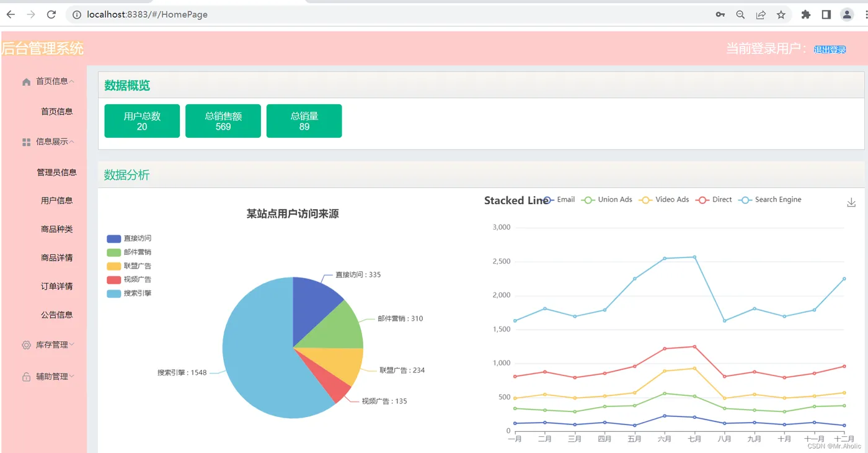Click the 搜索引擎 : 1548 pie label
868x453 pixels.
182,373
